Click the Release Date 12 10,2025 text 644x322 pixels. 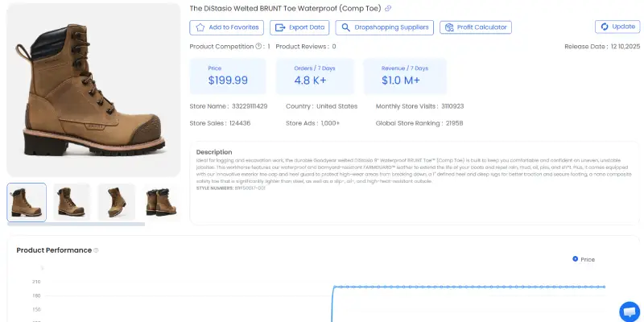(602, 47)
